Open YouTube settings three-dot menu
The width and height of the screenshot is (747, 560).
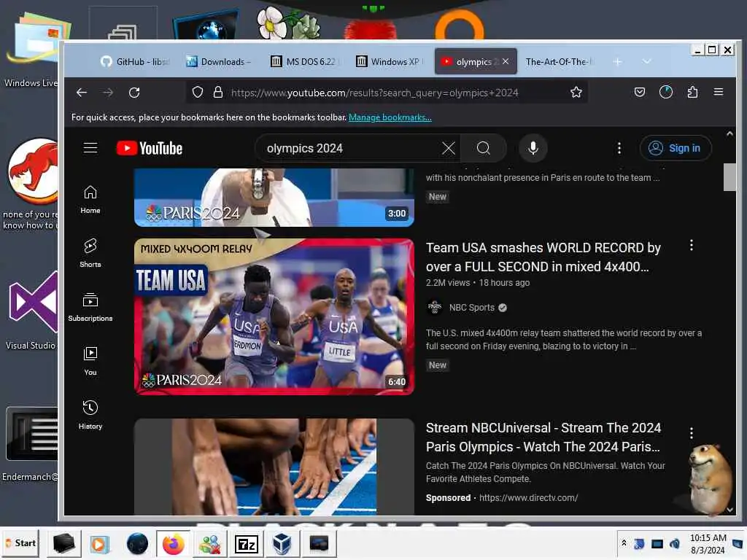[x=619, y=148]
